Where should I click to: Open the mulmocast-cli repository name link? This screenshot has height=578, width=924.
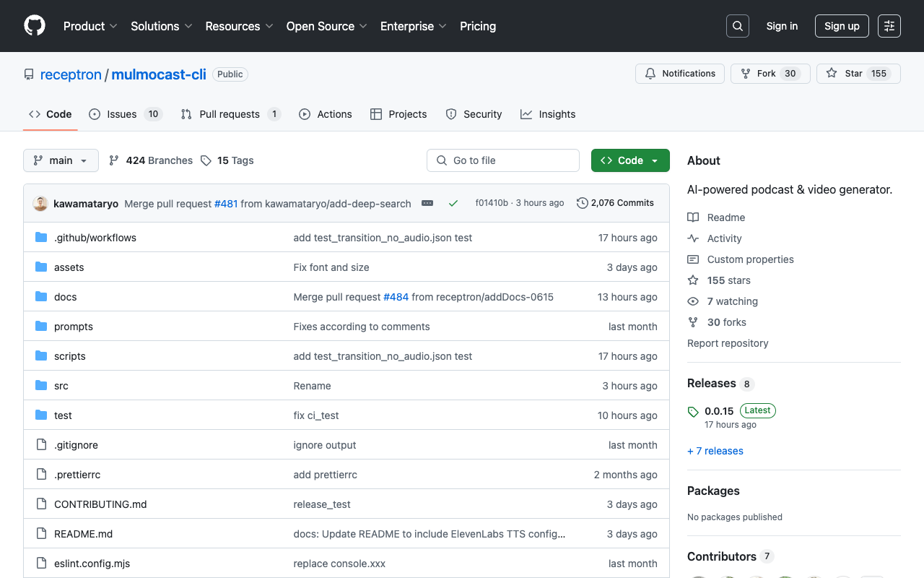[x=159, y=74]
